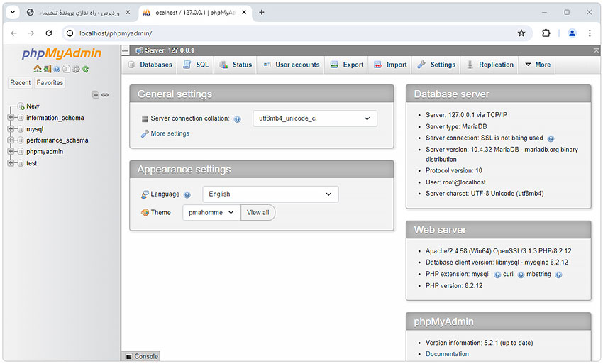View site information icon in address bar

(x=70, y=33)
